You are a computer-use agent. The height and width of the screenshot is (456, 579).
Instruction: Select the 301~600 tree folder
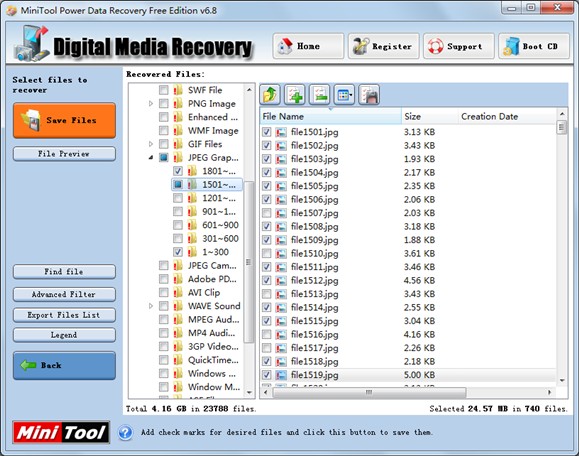point(220,239)
